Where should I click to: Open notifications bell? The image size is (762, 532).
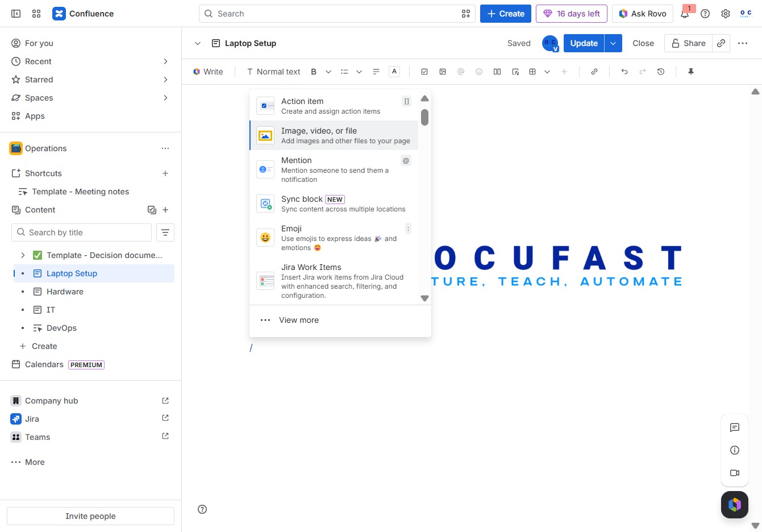coord(685,14)
